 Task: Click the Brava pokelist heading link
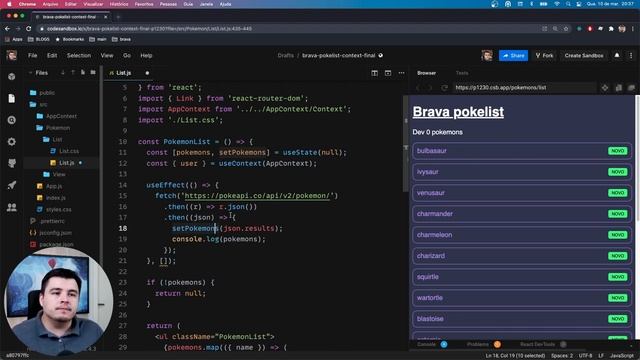point(458,112)
